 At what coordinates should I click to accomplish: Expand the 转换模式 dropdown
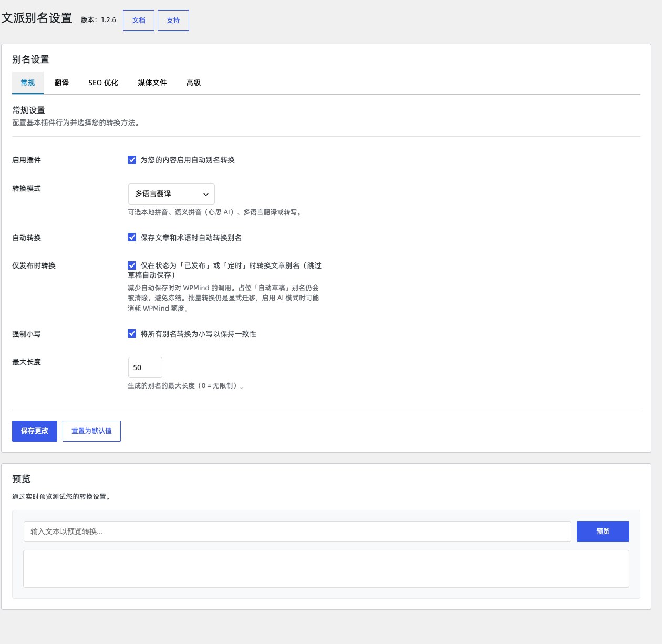point(171,194)
